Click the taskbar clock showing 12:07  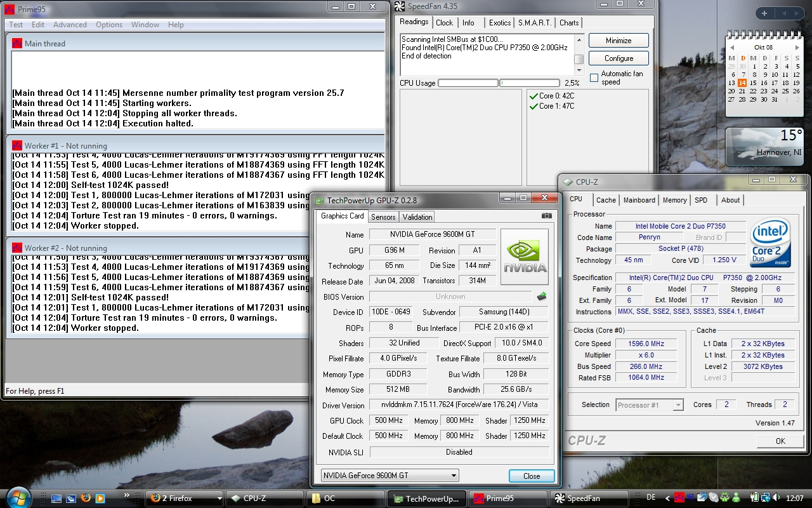click(x=796, y=498)
